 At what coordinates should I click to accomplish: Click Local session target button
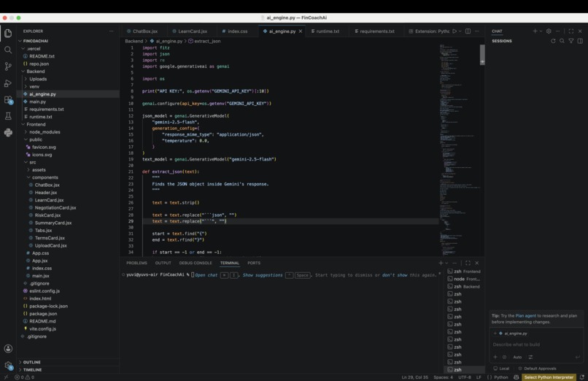point(501,369)
